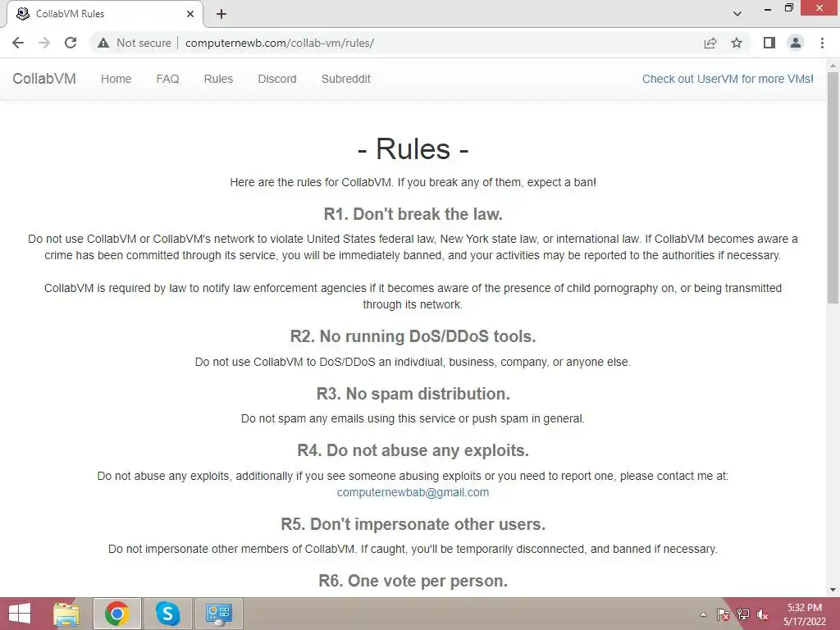Close the CollabVM Rules tab
This screenshot has height=630, width=840.
[x=190, y=14]
